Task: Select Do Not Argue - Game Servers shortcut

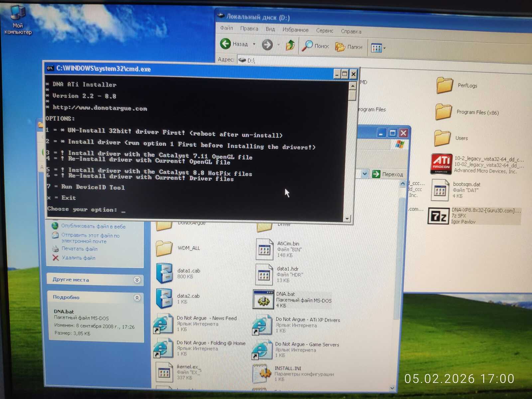Action: (x=296, y=350)
